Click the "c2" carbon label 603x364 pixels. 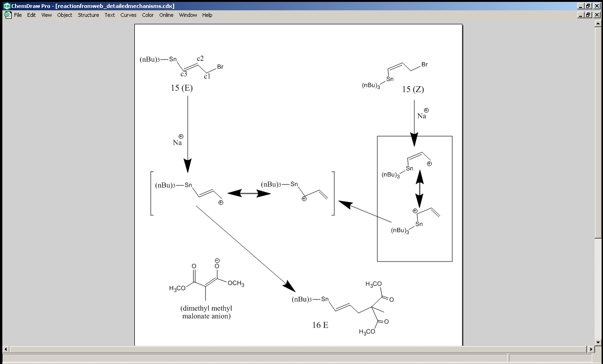(200, 58)
